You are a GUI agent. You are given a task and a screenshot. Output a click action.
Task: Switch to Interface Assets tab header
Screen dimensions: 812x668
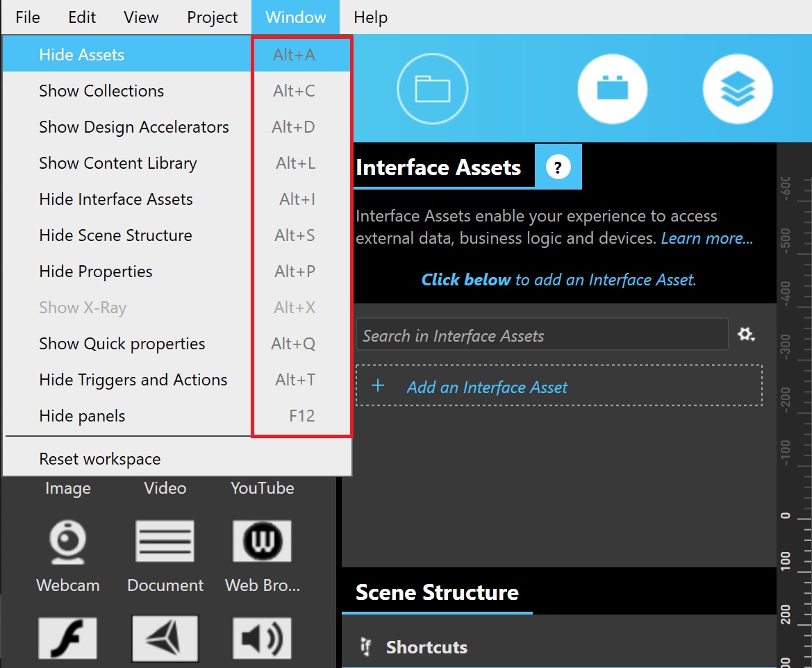tap(438, 167)
